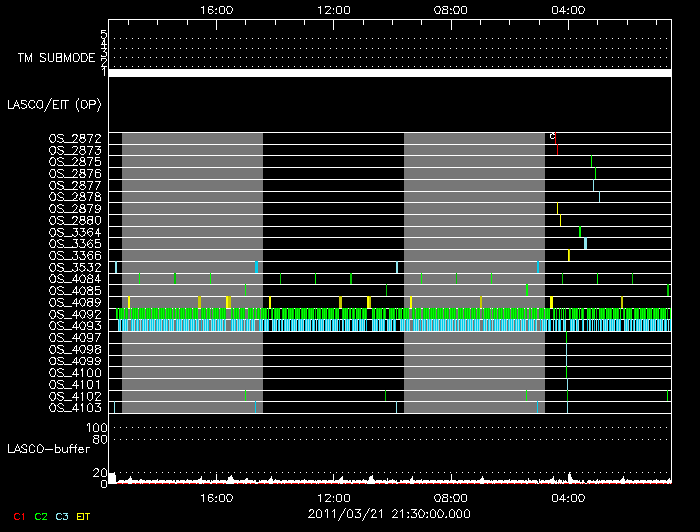
Task: Click the C3 legend label
Action: [62, 515]
